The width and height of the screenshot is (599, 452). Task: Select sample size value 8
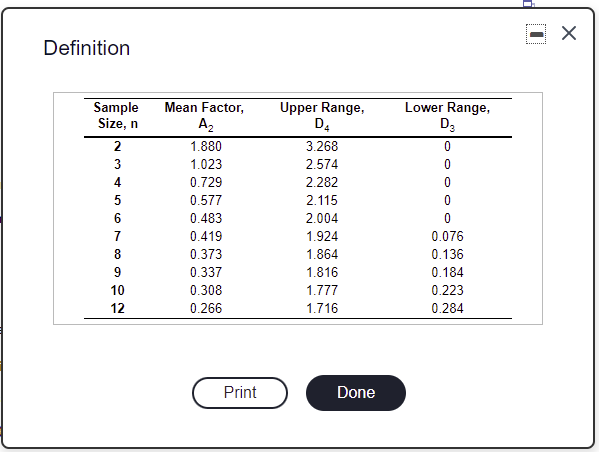pyautogui.click(x=117, y=254)
